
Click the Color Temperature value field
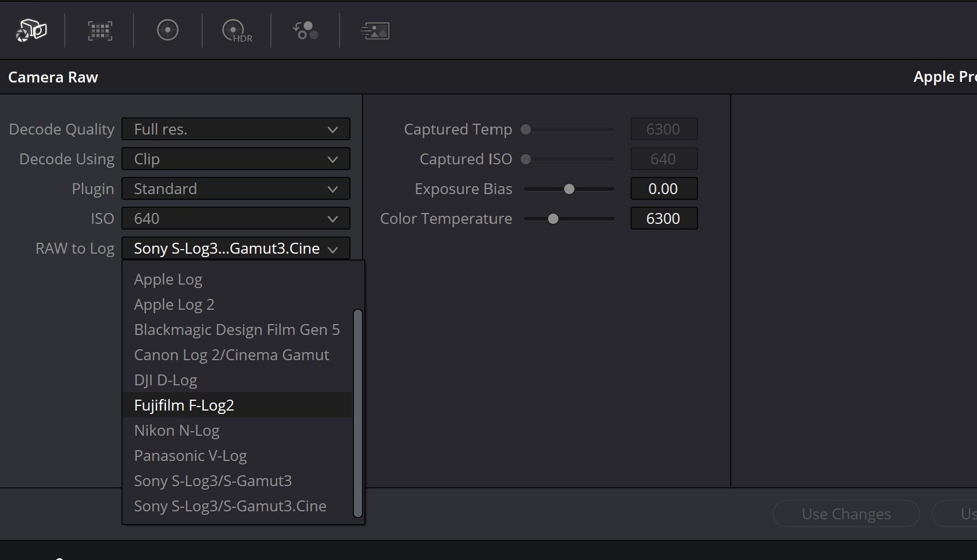tap(663, 219)
